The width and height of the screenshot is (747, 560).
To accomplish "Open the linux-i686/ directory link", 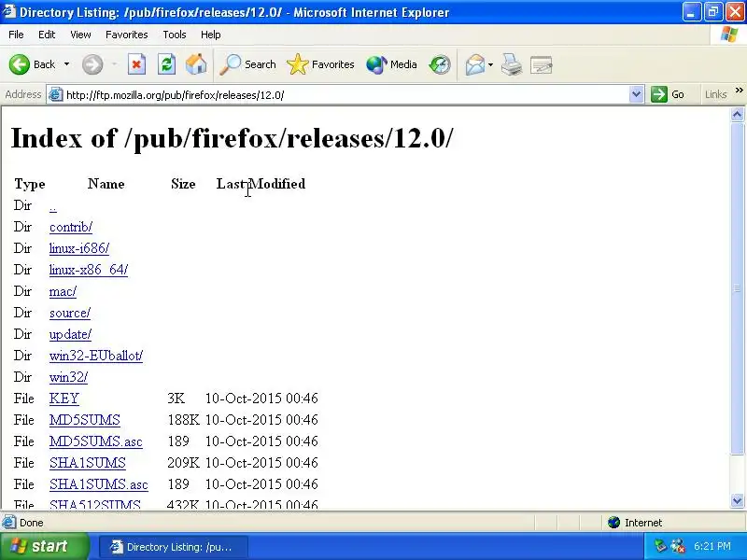I will coord(79,248).
